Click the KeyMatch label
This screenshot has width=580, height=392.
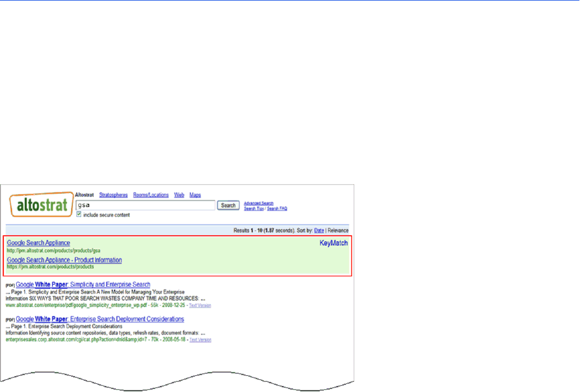coord(334,243)
